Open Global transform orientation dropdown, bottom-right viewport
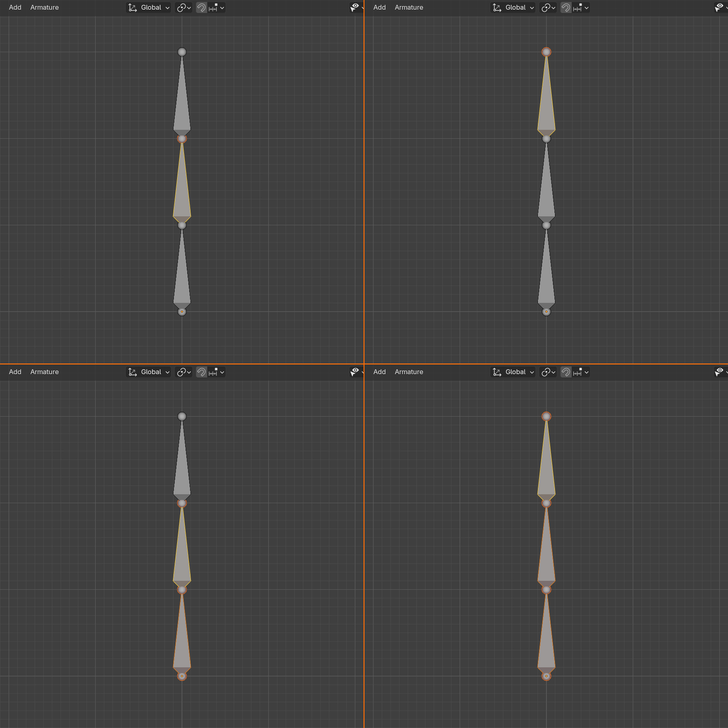728x728 pixels. (x=513, y=372)
